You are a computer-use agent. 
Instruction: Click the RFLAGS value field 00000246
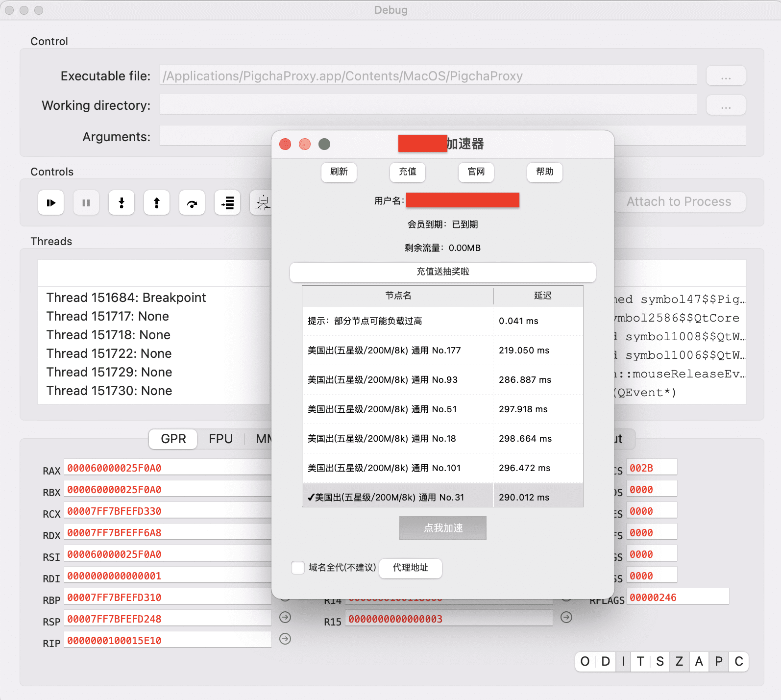678,598
